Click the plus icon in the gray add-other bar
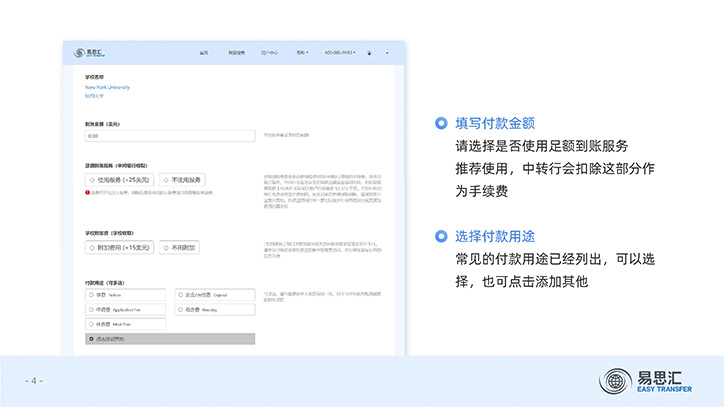 click(92, 339)
